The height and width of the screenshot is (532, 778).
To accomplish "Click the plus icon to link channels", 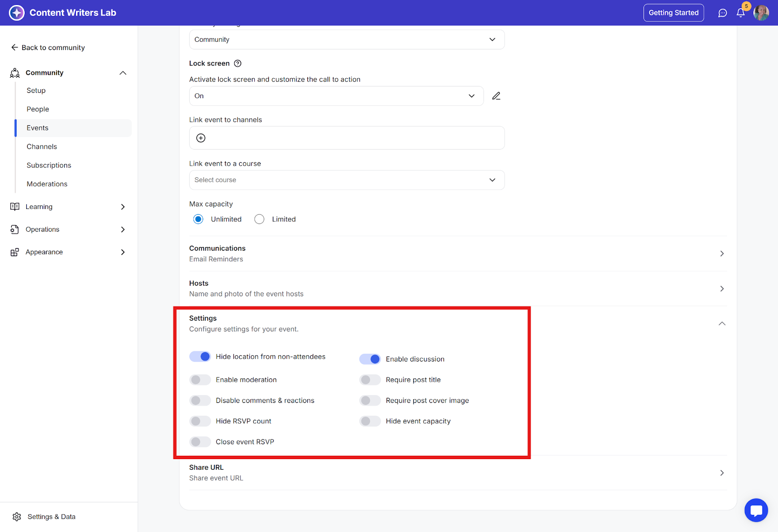I will 201,138.
